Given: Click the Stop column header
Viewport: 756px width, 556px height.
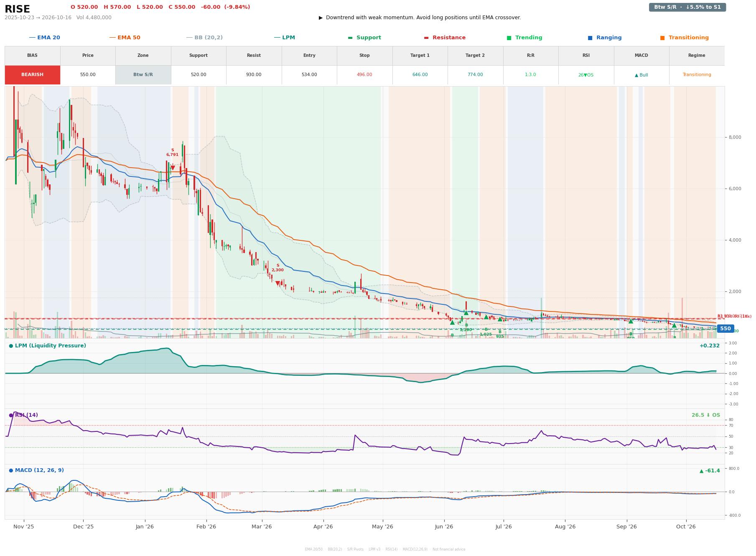Looking at the screenshot, I should point(364,56).
